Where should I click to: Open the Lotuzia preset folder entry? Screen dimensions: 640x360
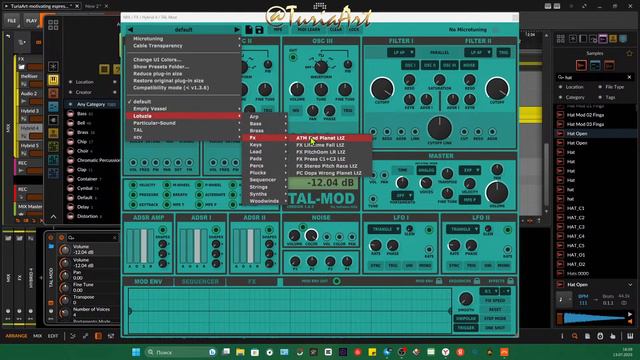coord(183,116)
